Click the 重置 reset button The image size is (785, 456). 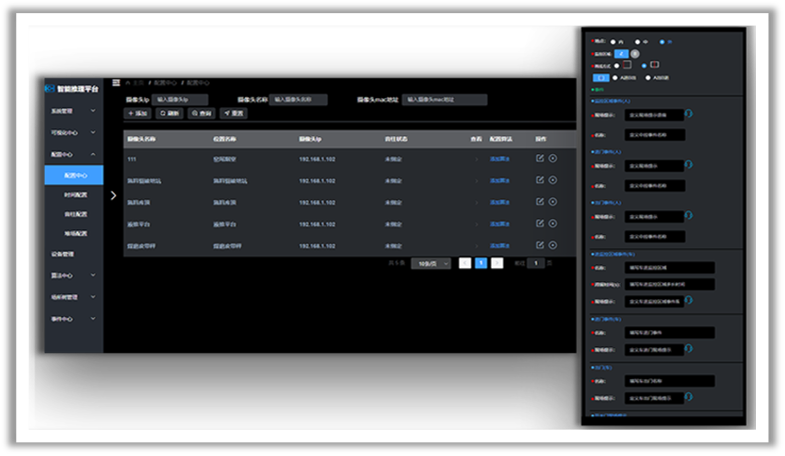pyautogui.click(x=232, y=114)
